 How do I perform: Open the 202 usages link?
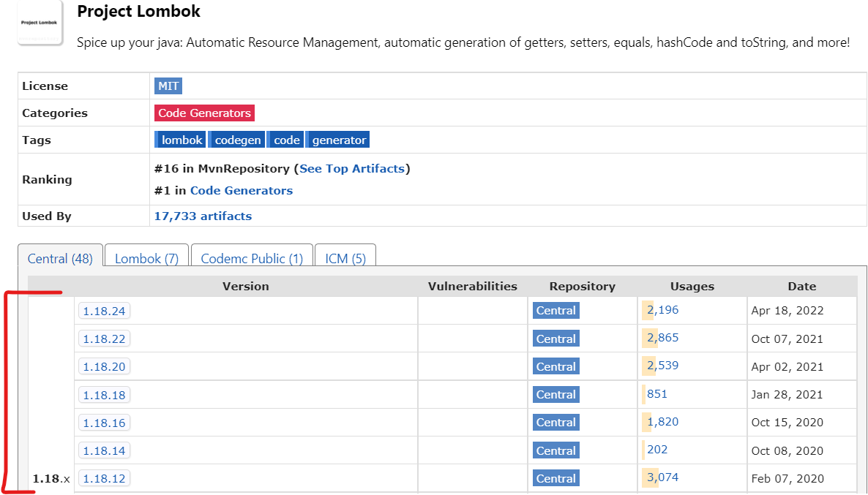tap(657, 450)
